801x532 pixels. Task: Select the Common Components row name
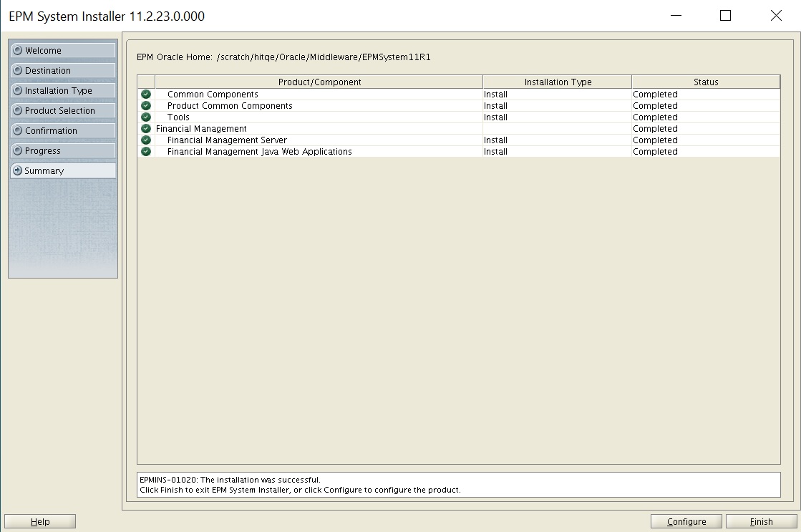coord(213,94)
